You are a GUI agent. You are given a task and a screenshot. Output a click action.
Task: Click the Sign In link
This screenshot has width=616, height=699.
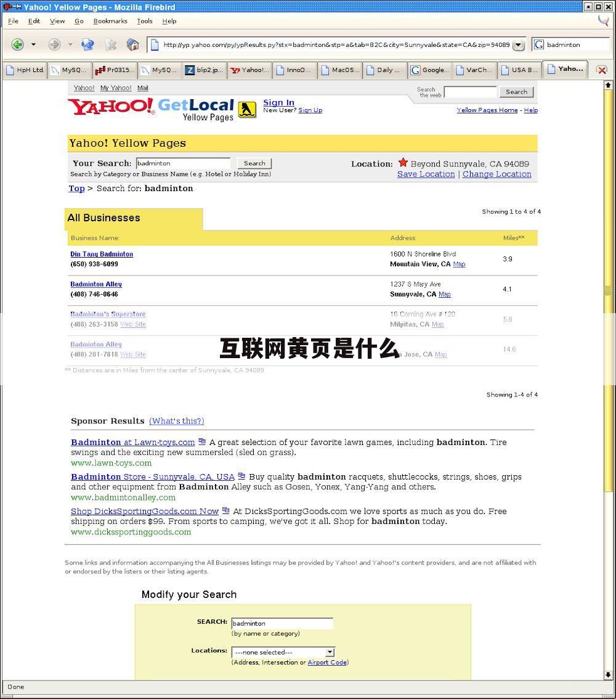click(279, 102)
